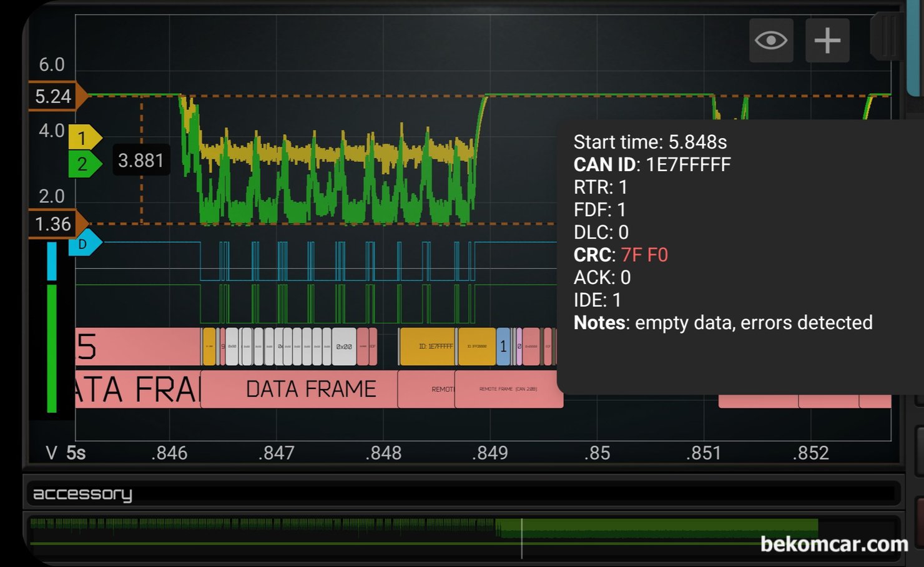
Task: Click the white playhead in overview strip
Action: tap(522, 538)
